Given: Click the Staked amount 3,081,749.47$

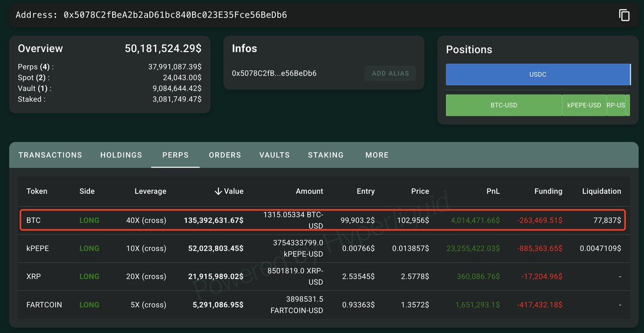Looking at the screenshot, I should 177,99.
